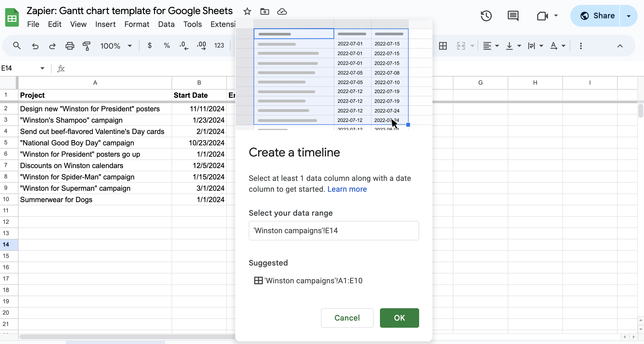Undo the last action
Viewport: 644px width, 344px height.
(35, 46)
